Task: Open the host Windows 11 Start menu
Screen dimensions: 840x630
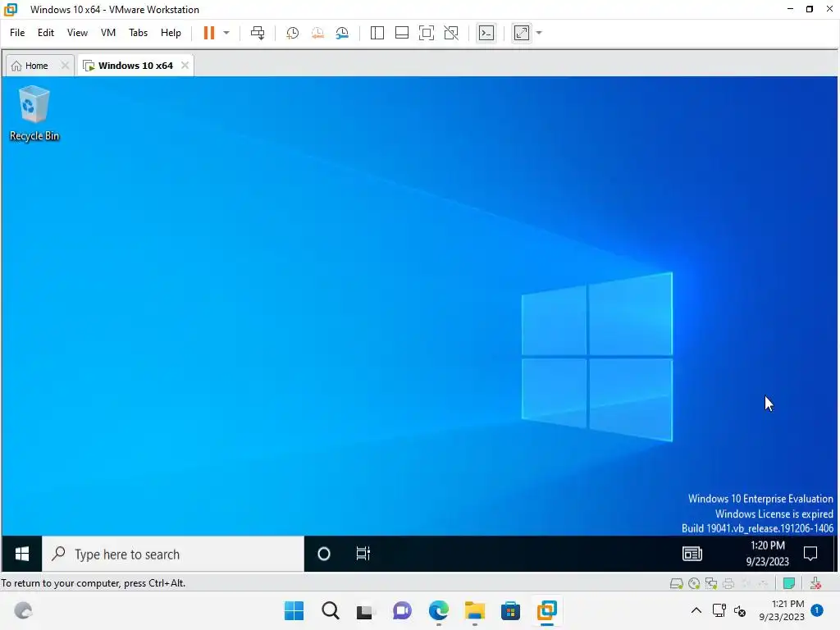Action: tap(294, 610)
